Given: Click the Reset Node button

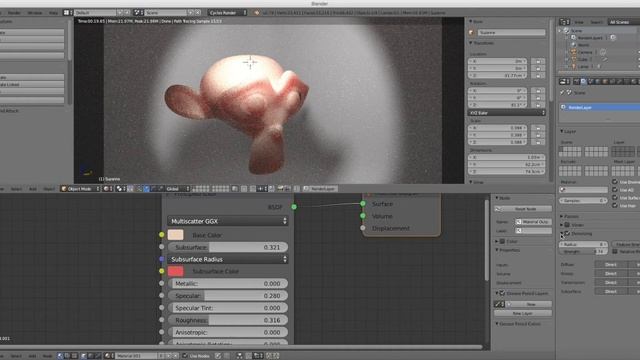Looking at the screenshot, I should click(x=523, y=209).
